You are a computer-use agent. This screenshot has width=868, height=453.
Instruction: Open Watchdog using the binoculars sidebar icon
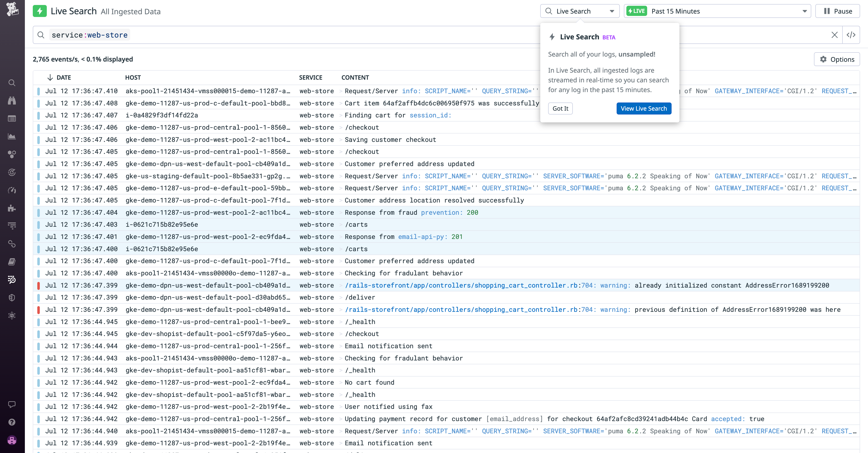click(x=12, y=100)
